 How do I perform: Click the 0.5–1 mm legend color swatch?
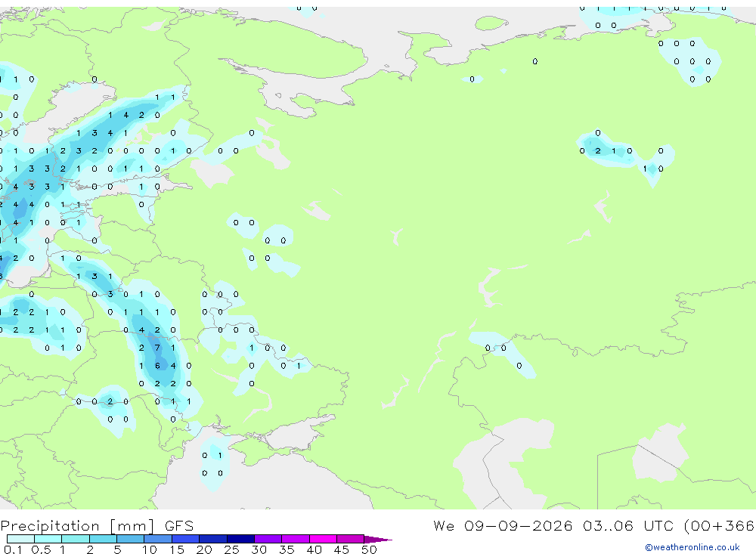click(48, 539)
